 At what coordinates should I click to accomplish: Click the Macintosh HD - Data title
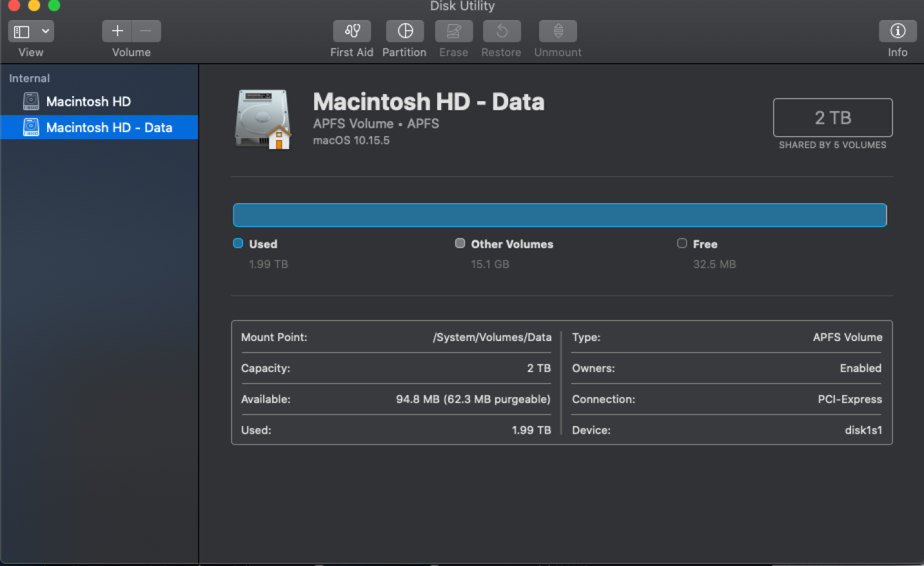(x=429, y=102)
